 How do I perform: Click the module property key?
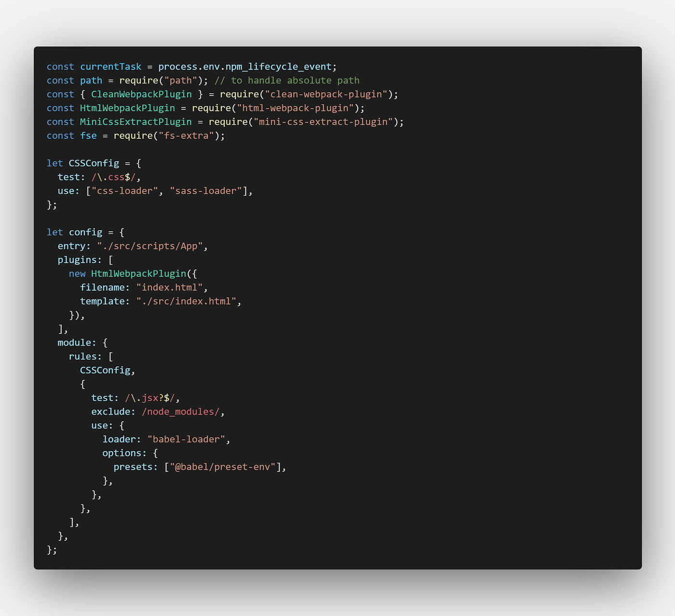[x=74, y=343]
